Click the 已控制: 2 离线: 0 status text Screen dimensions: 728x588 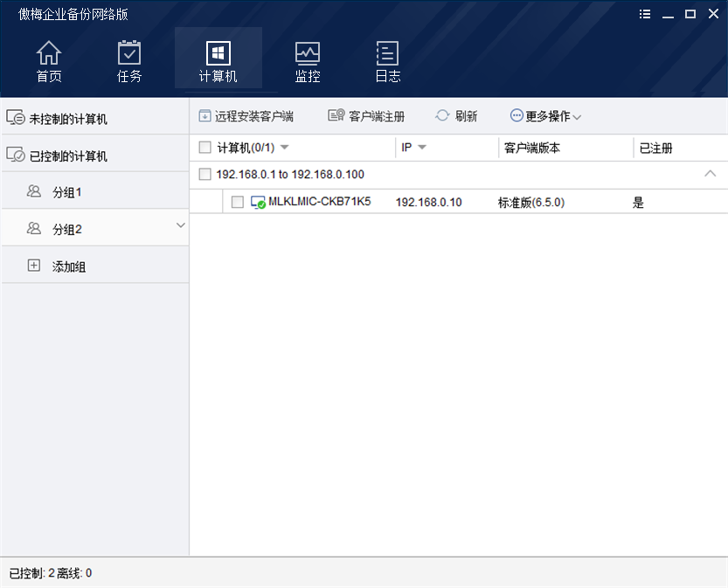coord(51,573)
